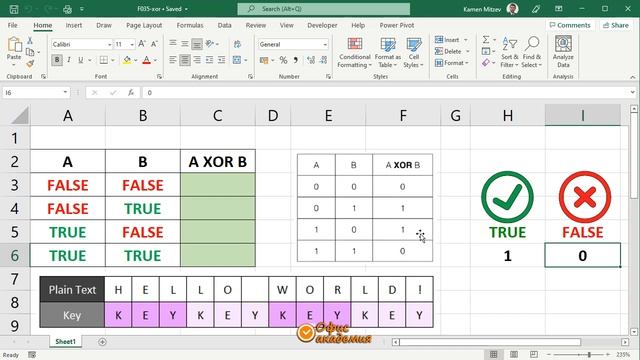This screenshot has width=640, height=360.
Task: Add a new sheet with plus icon
Action: [102, 342]
